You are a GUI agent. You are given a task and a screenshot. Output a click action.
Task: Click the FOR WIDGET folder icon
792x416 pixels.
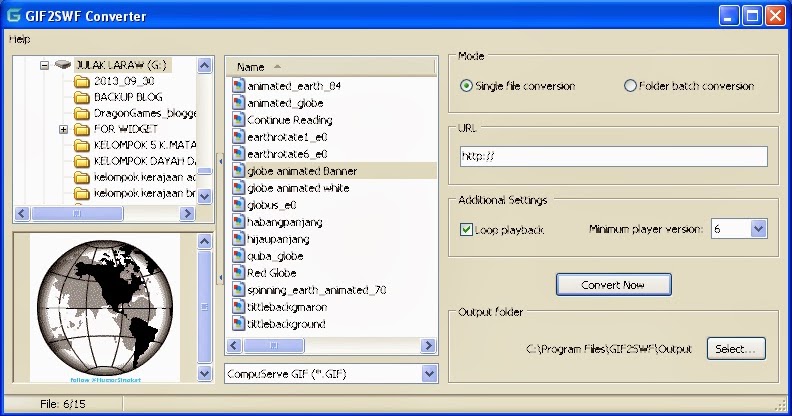[81, 129]
